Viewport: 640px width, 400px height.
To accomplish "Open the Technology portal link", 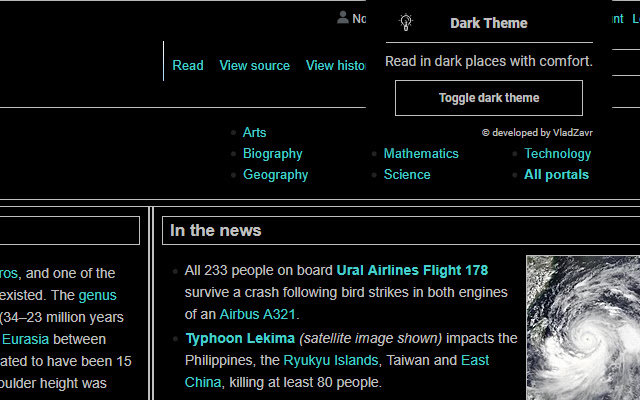I will [x=558, y=153].
